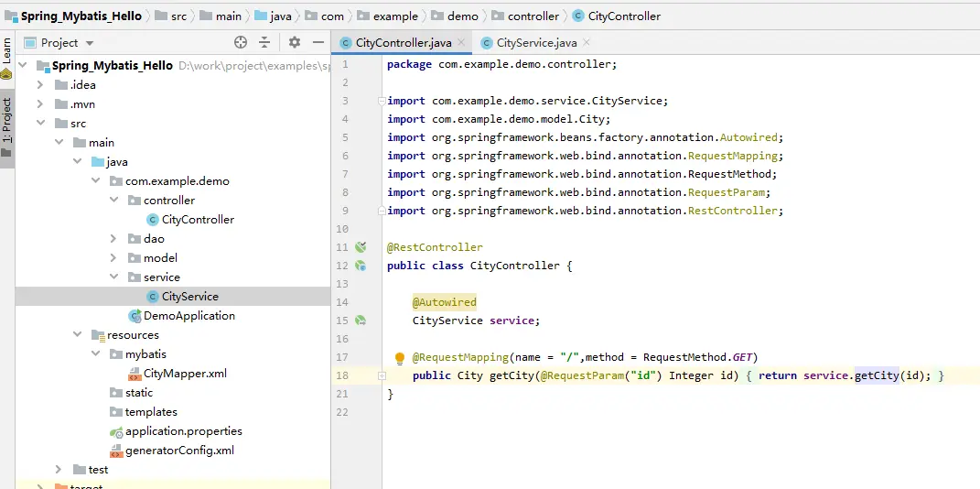
Task: Click the Spring bean gutter icon on line 11
Action: (361, 247)
